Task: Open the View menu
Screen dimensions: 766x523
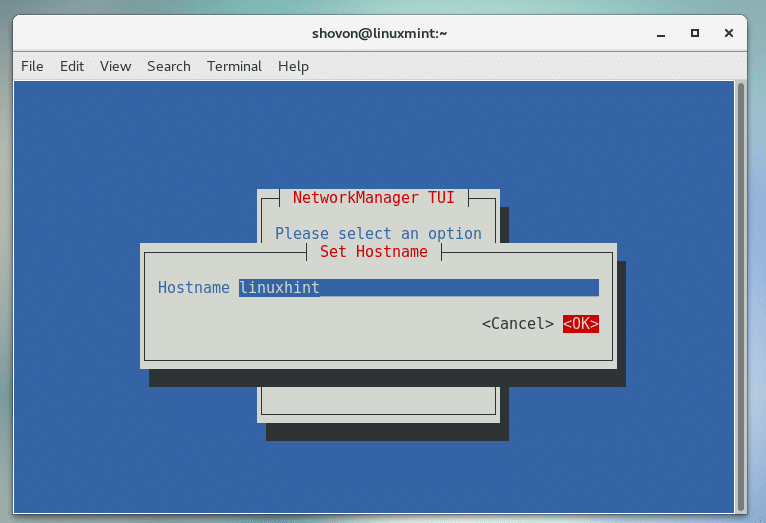Action: click(x=115, y=66)
